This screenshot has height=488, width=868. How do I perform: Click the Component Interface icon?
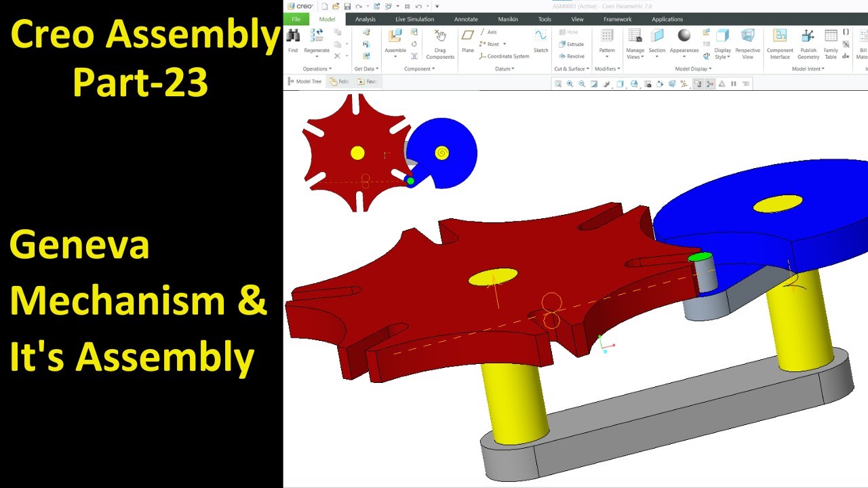(780, 36)
